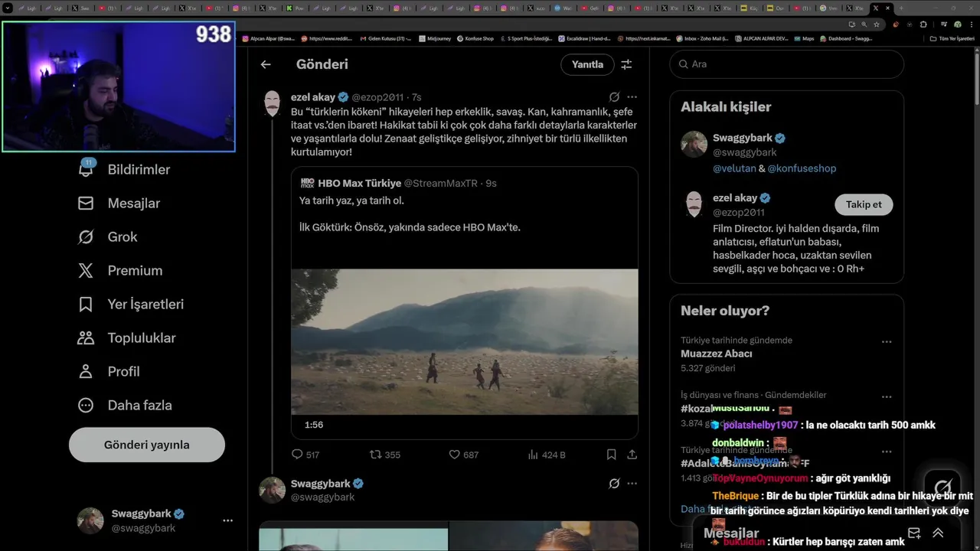Viewport: 980px width, 551px height.
Task: Open the more options on ezel akay's post
Action: coord(632,97)
